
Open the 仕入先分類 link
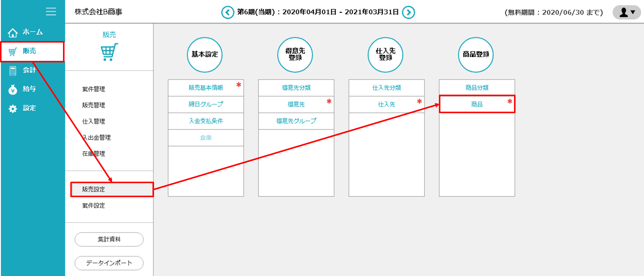pyautogui.click(x=386, y=88)
